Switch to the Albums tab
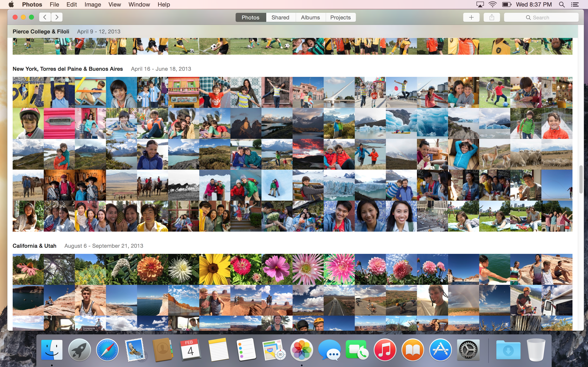Screen dimensions: 588x367 pos(310,18)
